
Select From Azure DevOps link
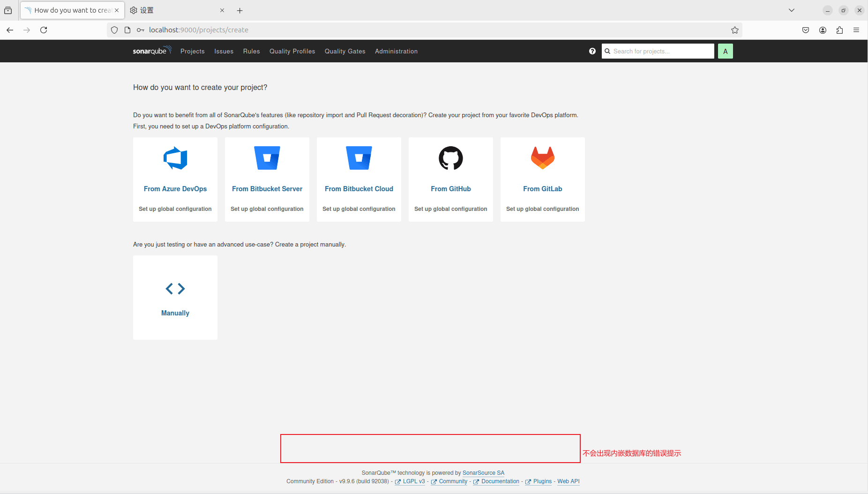pos(175,189)
